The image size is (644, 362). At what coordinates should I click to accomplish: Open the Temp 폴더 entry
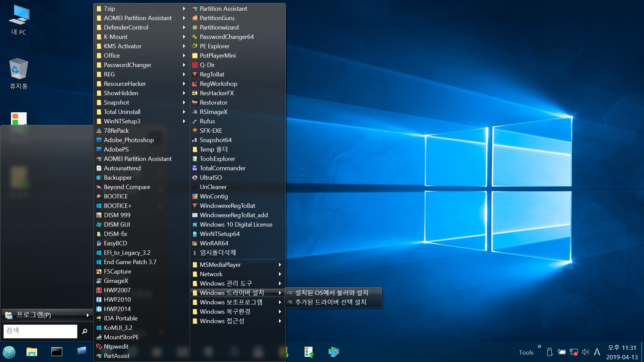pos(237,149)
